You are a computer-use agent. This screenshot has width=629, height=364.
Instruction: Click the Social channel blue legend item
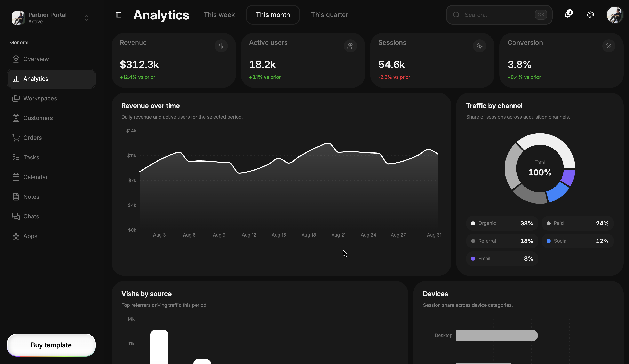578,241
